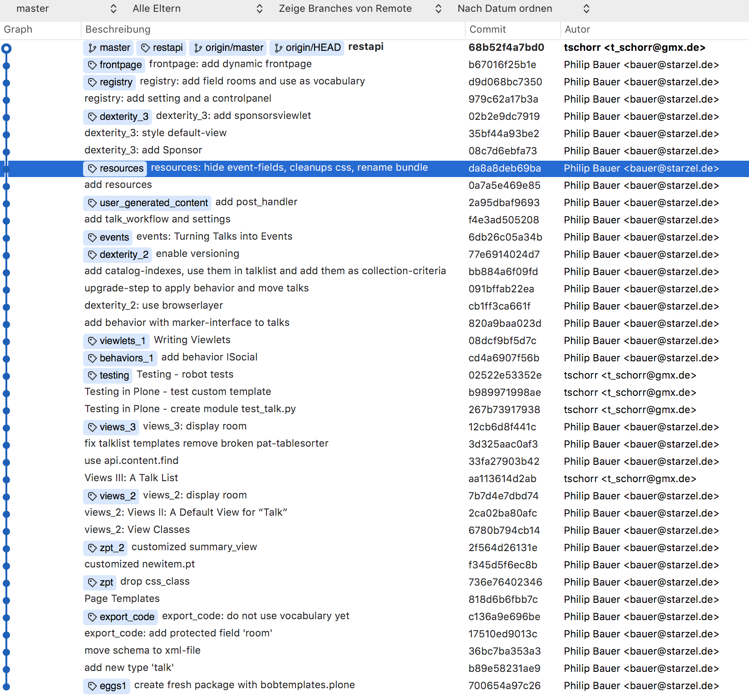Click the Beschreibung column header
Image resolution: width=749 pixels, height=700 pixels.
point(118,30)
